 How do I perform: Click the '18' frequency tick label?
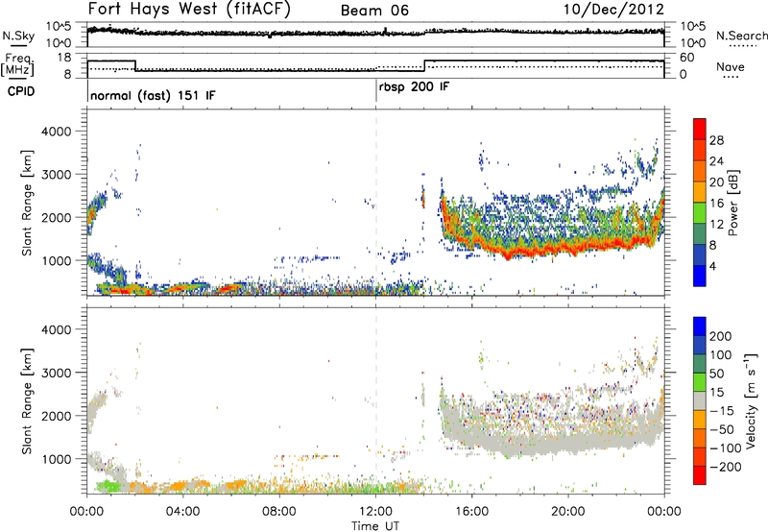pyautogui.click(x=63, y=58)
